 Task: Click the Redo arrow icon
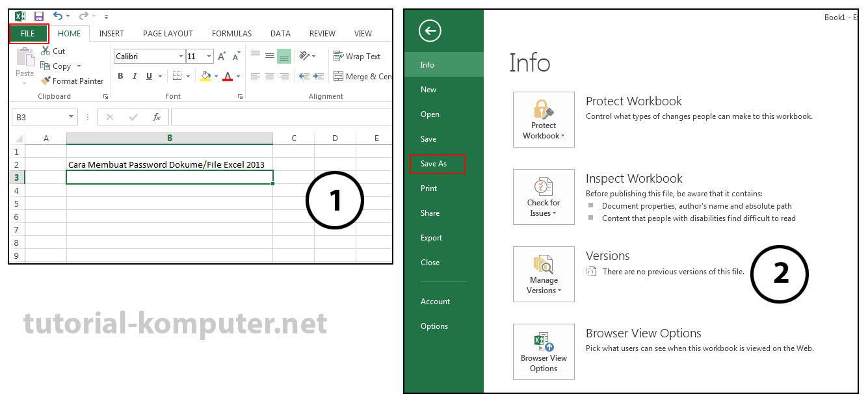[x=83, y=16]
